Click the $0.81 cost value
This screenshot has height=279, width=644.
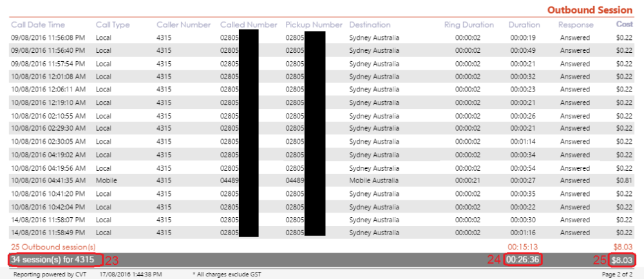[625, 180]
